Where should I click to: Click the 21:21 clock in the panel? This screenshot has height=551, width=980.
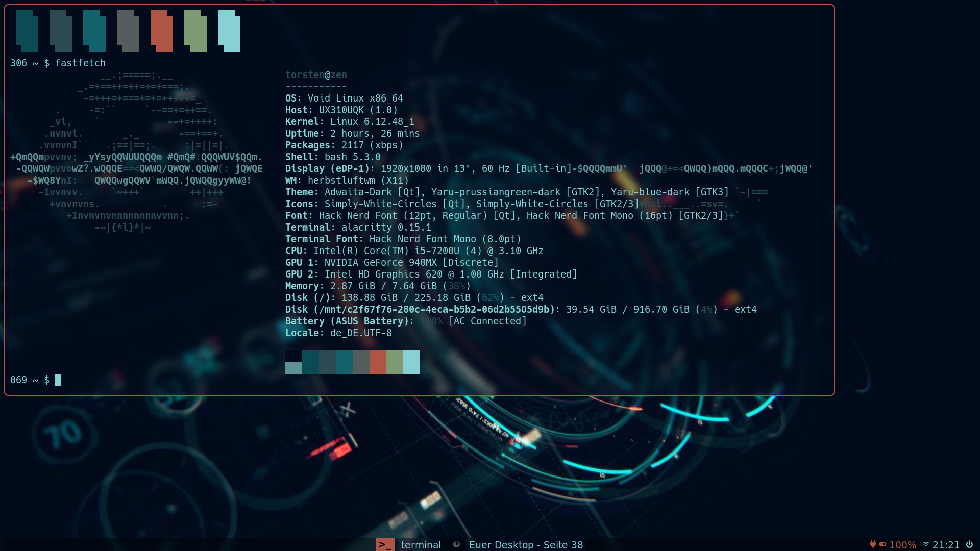point(946,545)
